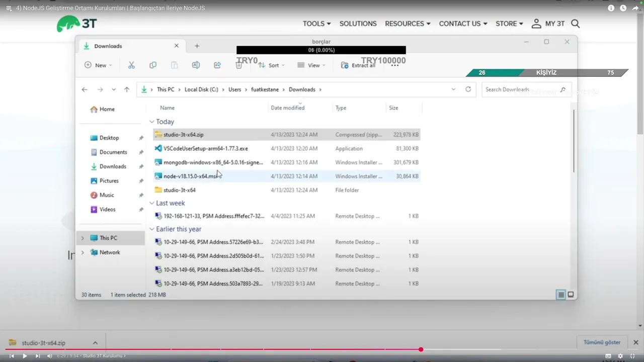The image size is (644, 362).
Task: Play the video
Action: pos(25,356)
